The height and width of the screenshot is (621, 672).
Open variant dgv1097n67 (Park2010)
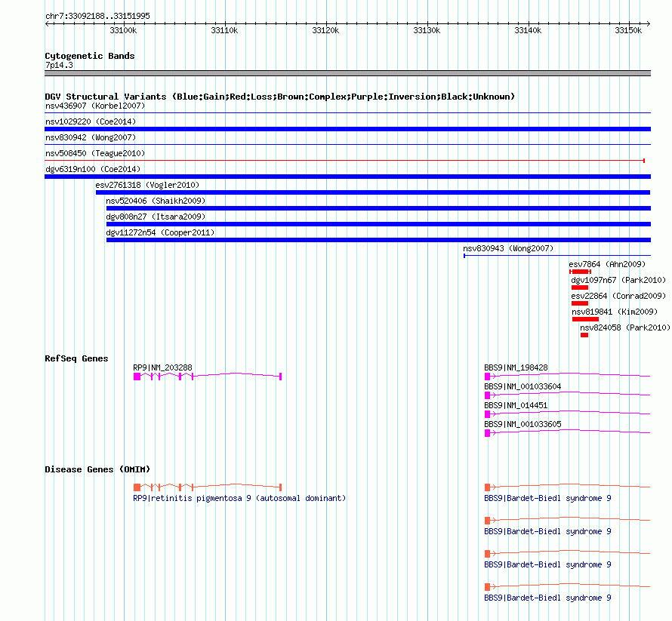[618, 280]
